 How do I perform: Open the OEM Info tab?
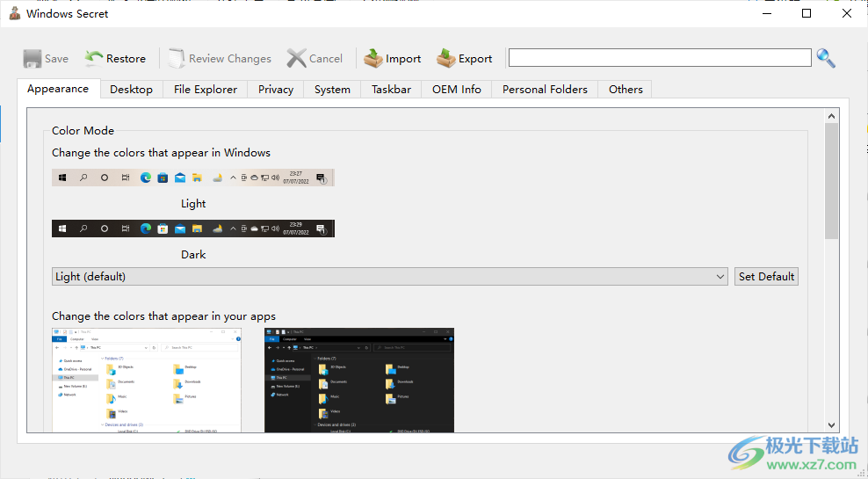click(x=456, y=90)
